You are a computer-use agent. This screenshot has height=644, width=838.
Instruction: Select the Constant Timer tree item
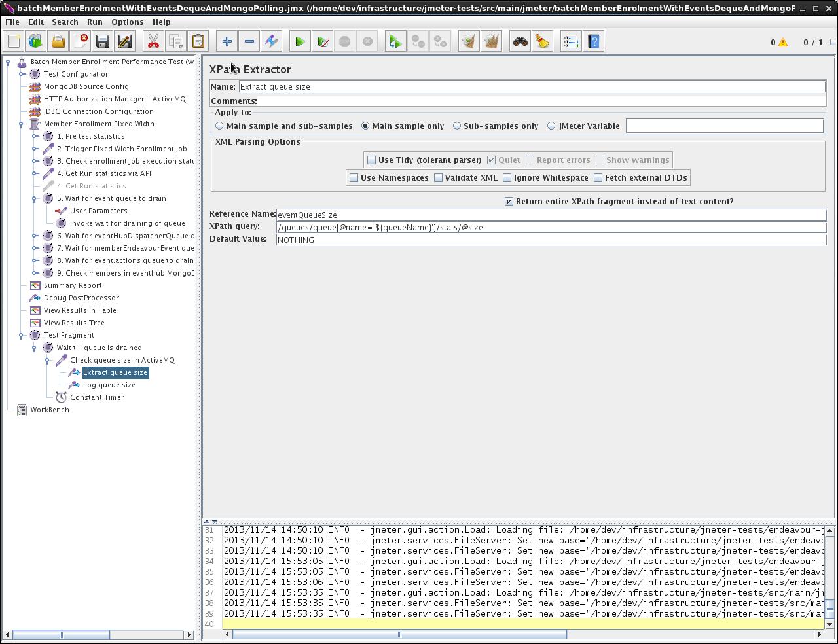(x=97, y=397)
